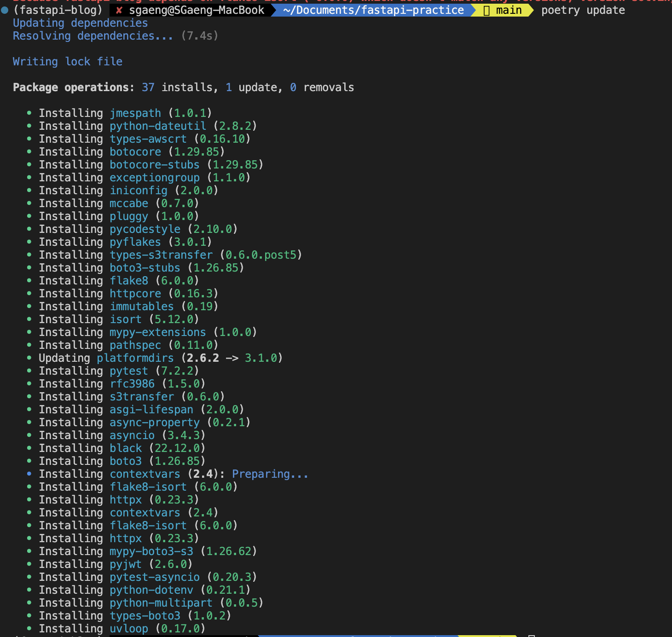Click iniconfig package name
Viewport: 672px width, 637px height.
click(139, 191)
